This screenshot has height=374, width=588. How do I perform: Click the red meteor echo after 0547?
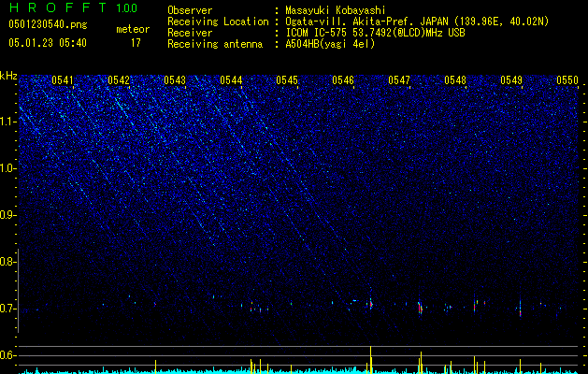click(x=420, y=309)
